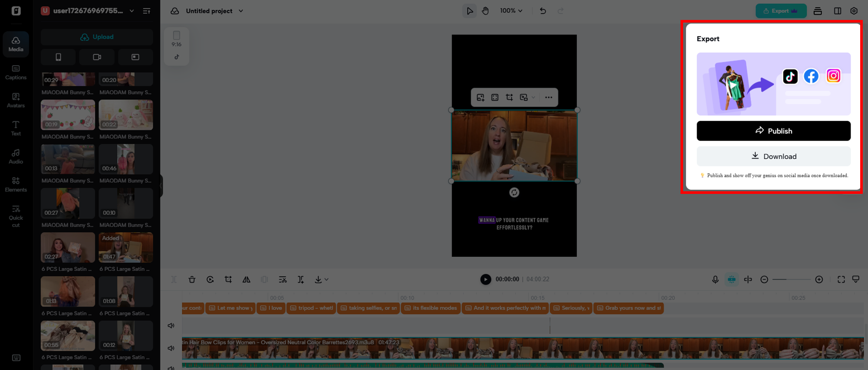
Task: Collapse the media panel with the side handle
Action: coord(161,186)
